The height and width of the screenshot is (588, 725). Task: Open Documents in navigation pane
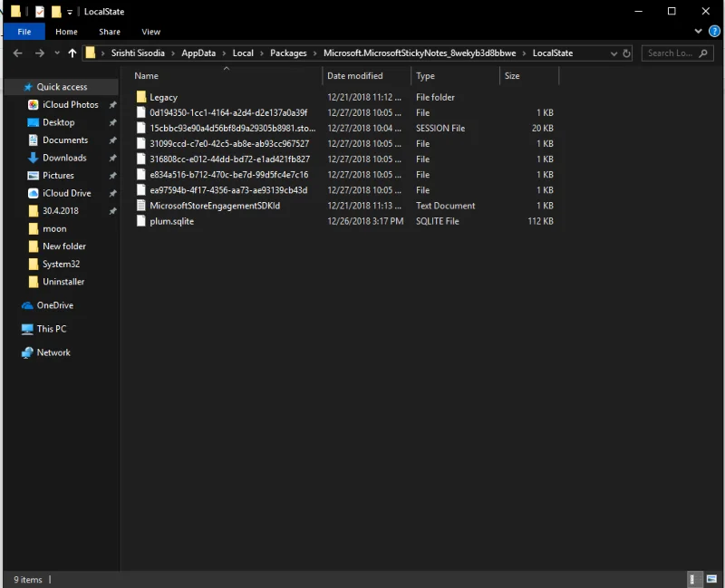pos(65,140)
